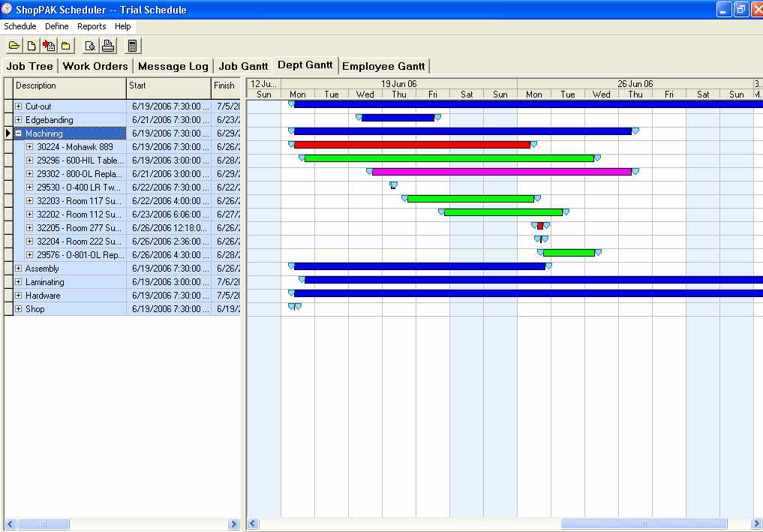Click the Start column header

pos(169,88)
